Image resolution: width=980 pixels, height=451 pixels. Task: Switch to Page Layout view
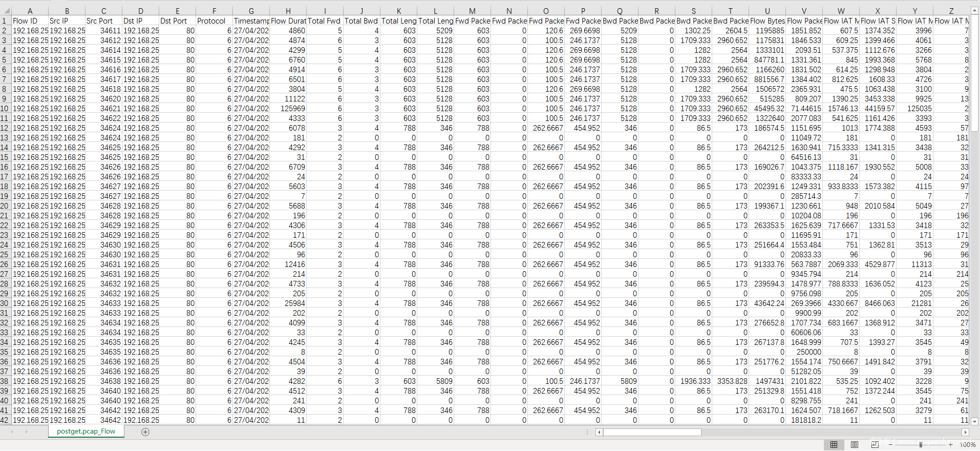pos(854,444)
